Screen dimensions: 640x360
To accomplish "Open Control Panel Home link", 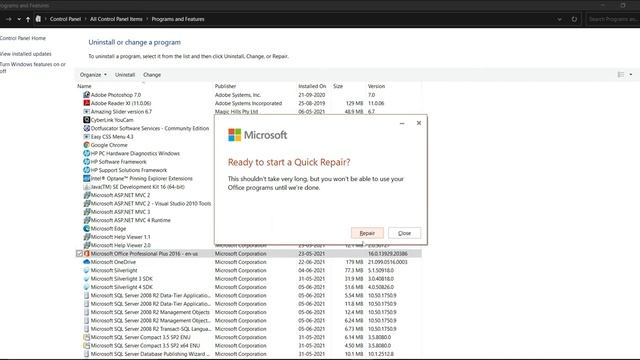I will click(23, 38).
